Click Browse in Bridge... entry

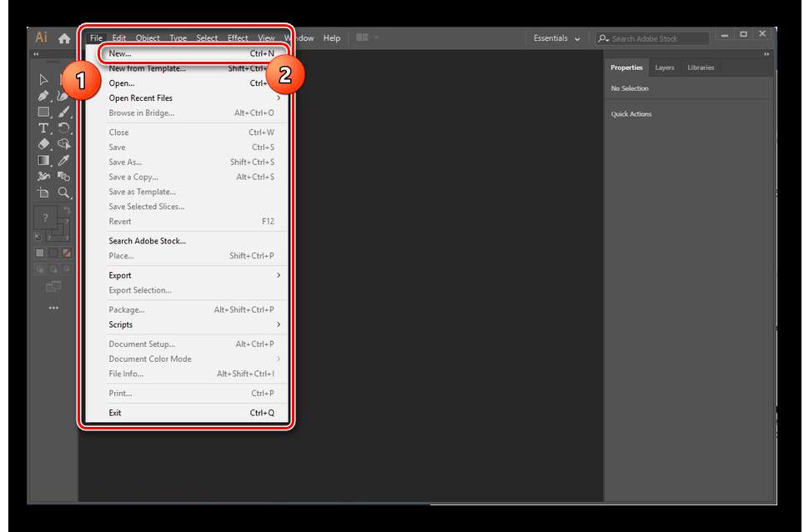click(x=187, y=113)
